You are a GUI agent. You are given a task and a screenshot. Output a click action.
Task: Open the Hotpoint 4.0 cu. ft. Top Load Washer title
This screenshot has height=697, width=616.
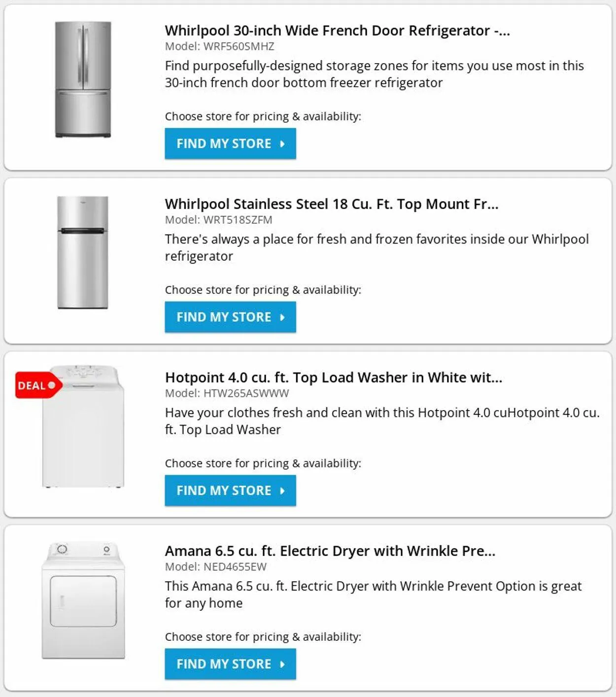[333, 378]
